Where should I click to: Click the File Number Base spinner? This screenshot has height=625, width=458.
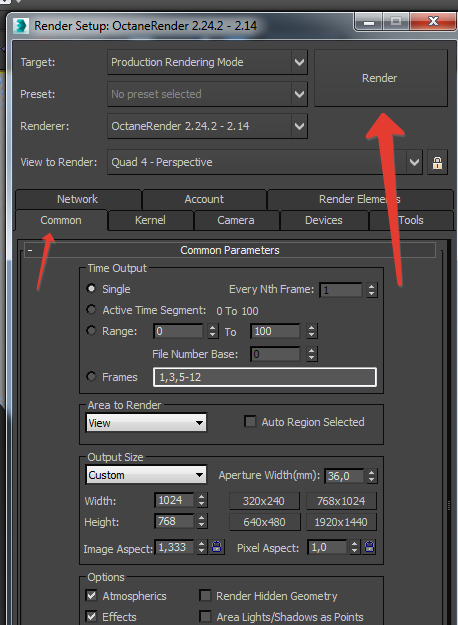[x=312, y=354]
